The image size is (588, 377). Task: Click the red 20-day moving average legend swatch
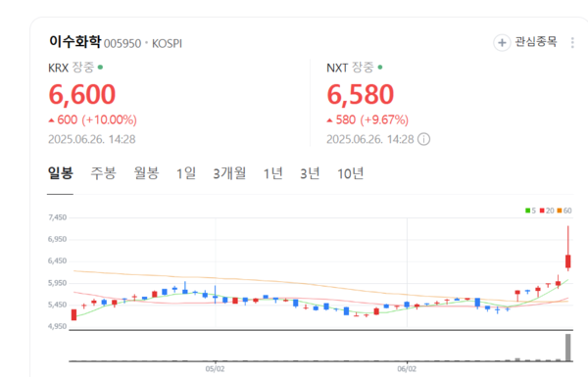tap(542, 211)
